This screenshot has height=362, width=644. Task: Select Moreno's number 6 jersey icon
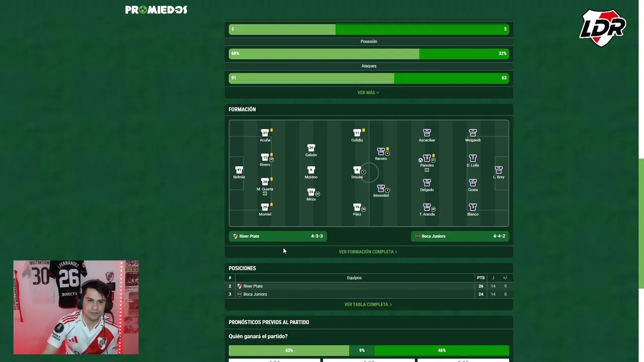click(311, 170)
